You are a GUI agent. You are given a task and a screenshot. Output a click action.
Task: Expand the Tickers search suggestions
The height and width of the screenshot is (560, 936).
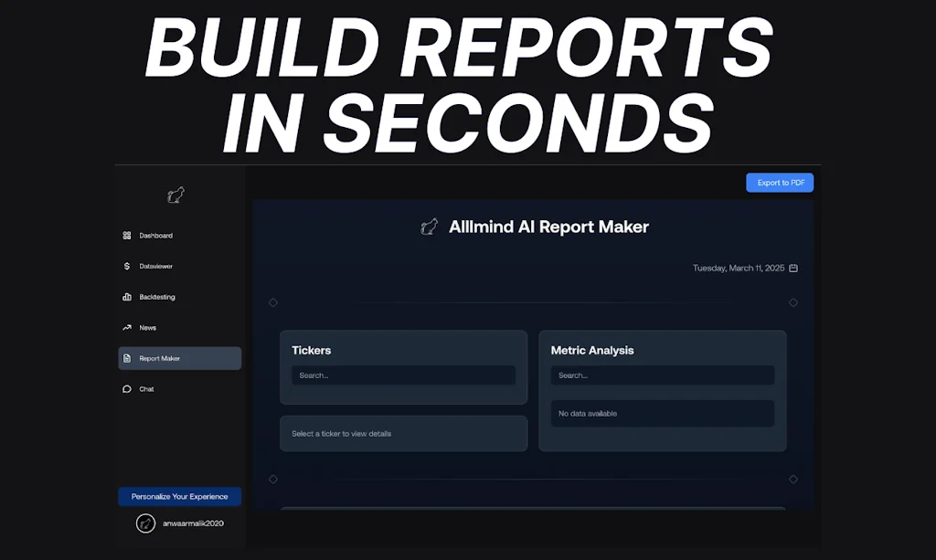pyautogui.click(x=403, y=375)
